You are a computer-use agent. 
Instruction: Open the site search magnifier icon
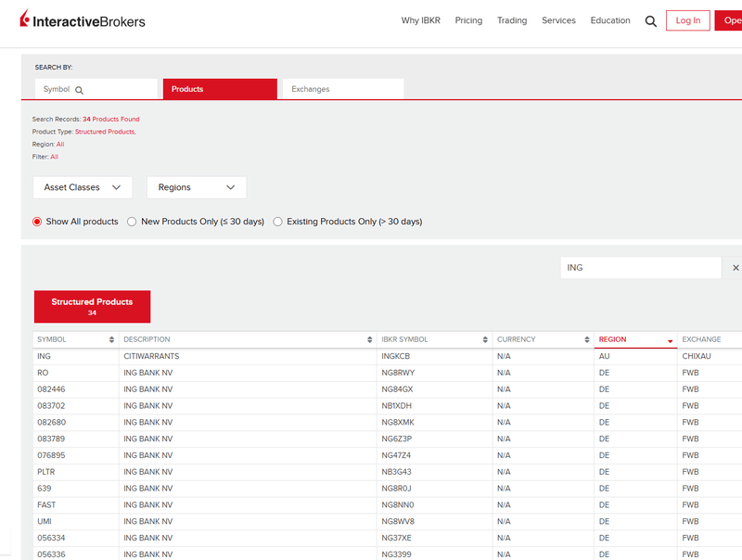point(651,20)
